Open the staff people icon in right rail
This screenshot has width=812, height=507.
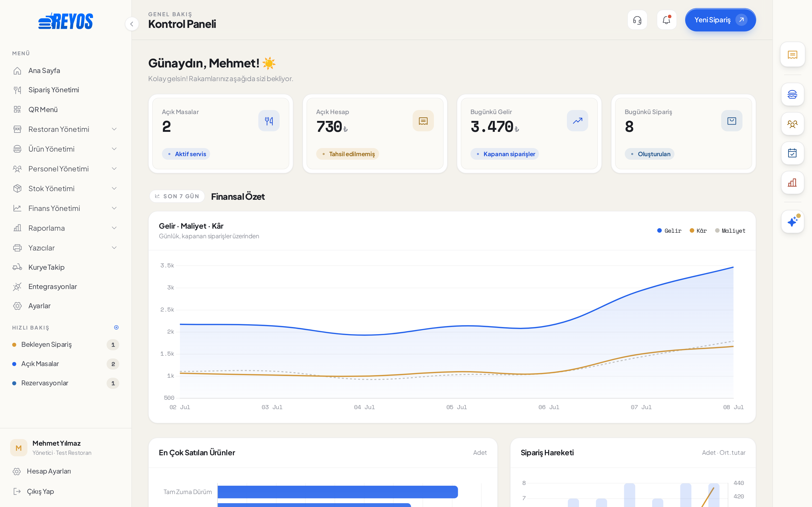pyautogui.click(x=792, y=124)
